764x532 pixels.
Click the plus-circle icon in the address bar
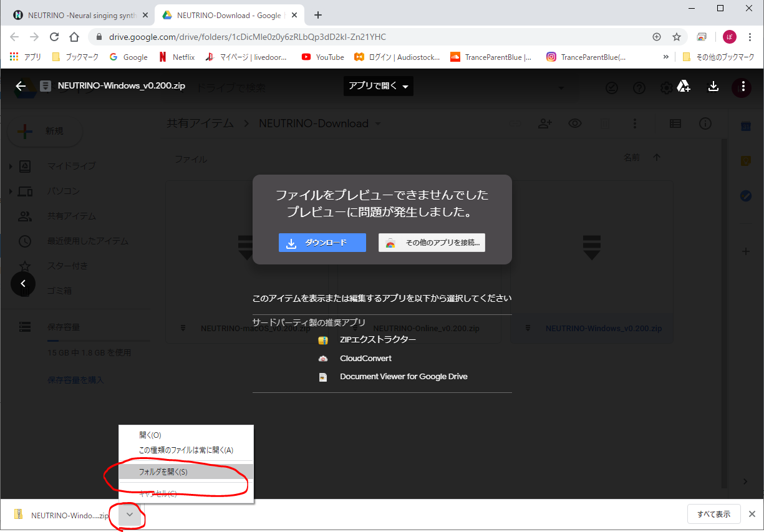pyautogui.click(x=657, y=37)
